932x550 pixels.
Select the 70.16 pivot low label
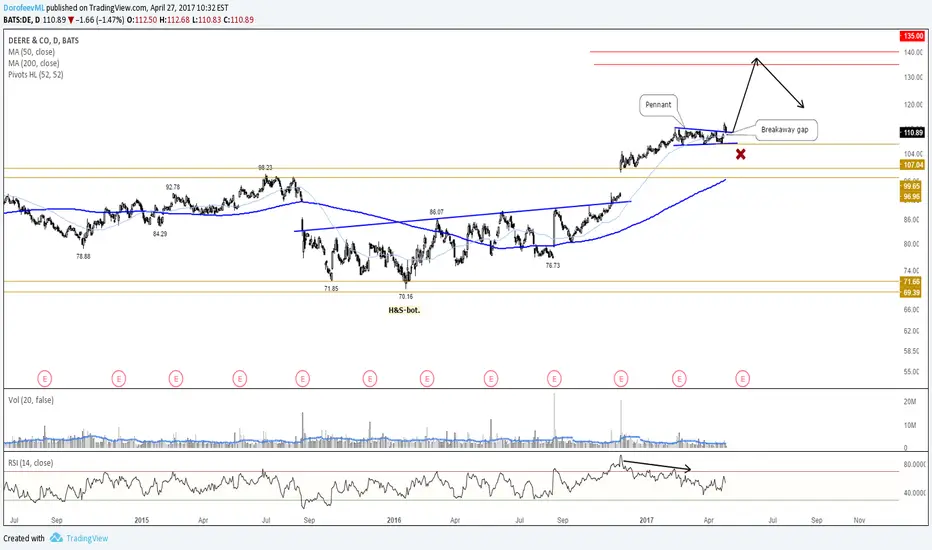(405, 296)
